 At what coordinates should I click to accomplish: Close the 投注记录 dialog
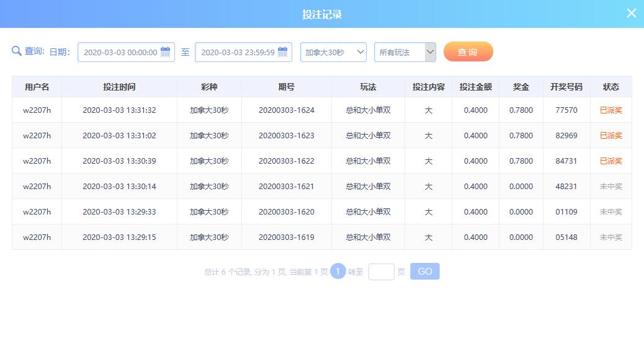pyautogui.click(x=631, y=14)
